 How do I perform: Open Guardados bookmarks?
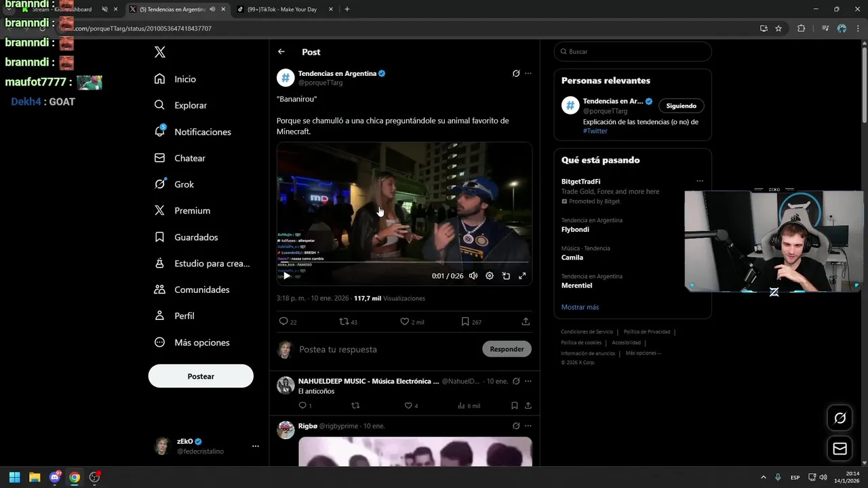coord(186,237)
